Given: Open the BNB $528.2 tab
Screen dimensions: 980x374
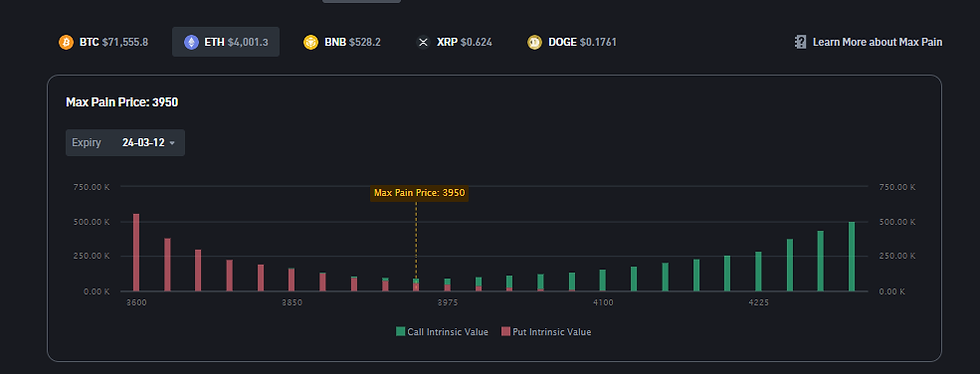Looking at the screenshot, I should (x=342, y=42).
